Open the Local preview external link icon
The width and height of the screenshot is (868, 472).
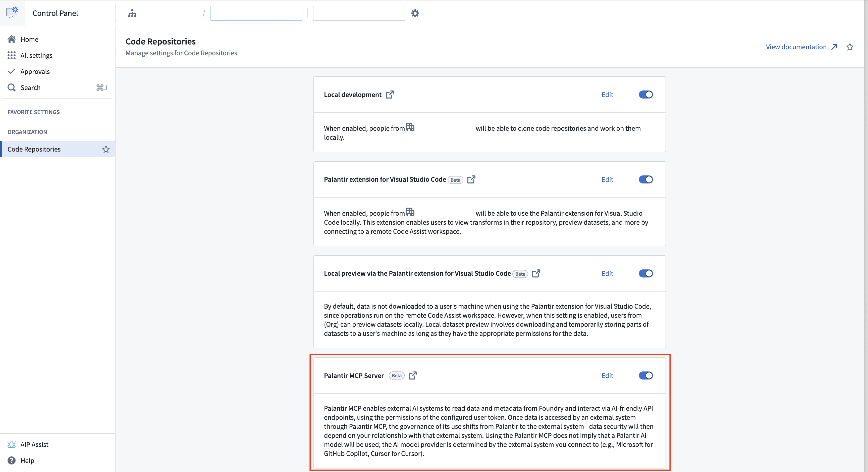click(536, 273)
